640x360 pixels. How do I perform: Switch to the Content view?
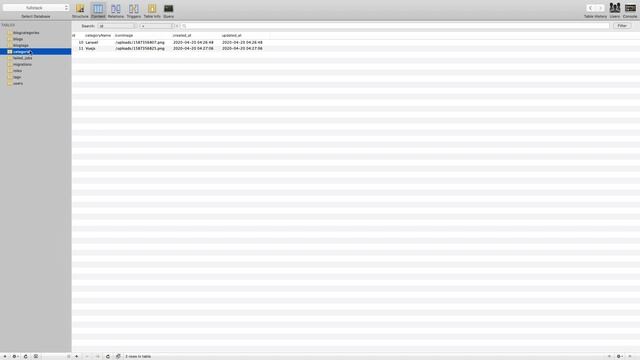[98, 11]
